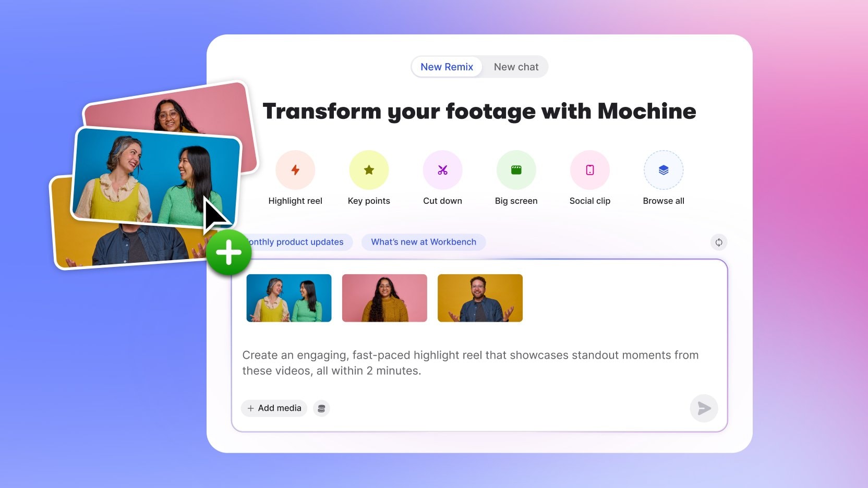
Task: Click the Big screen label
Action: 516,201
